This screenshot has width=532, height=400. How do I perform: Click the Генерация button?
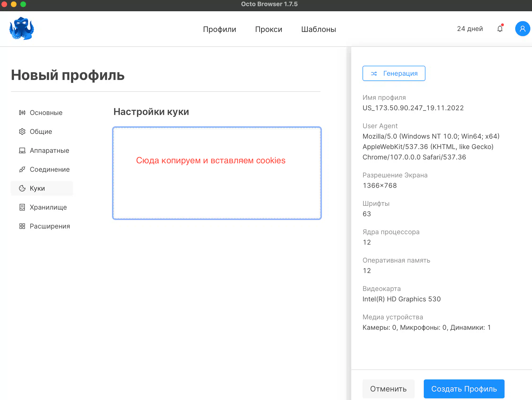tap(394, 73)
